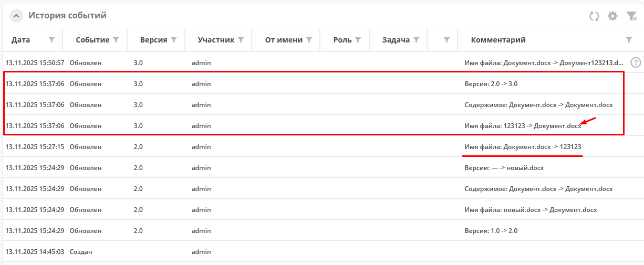Sort by the Комментарий column header
The image size is (644, 265).
(498, 40)
